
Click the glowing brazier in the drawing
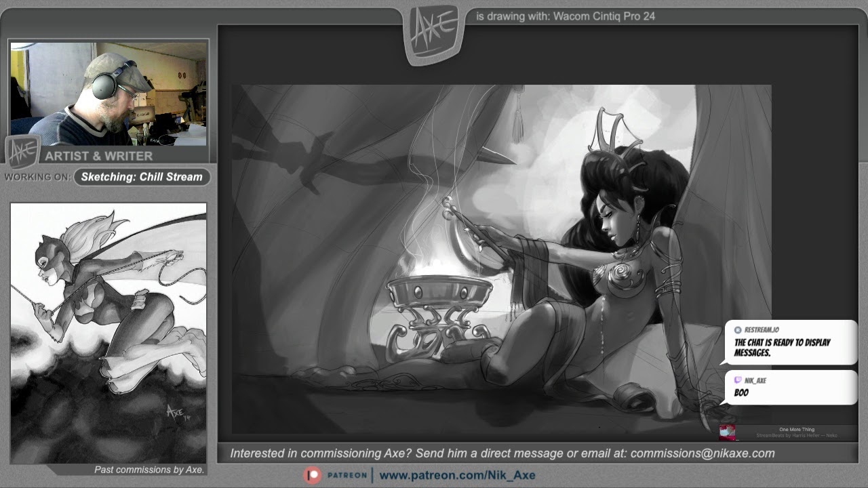(x=439, y=291)
